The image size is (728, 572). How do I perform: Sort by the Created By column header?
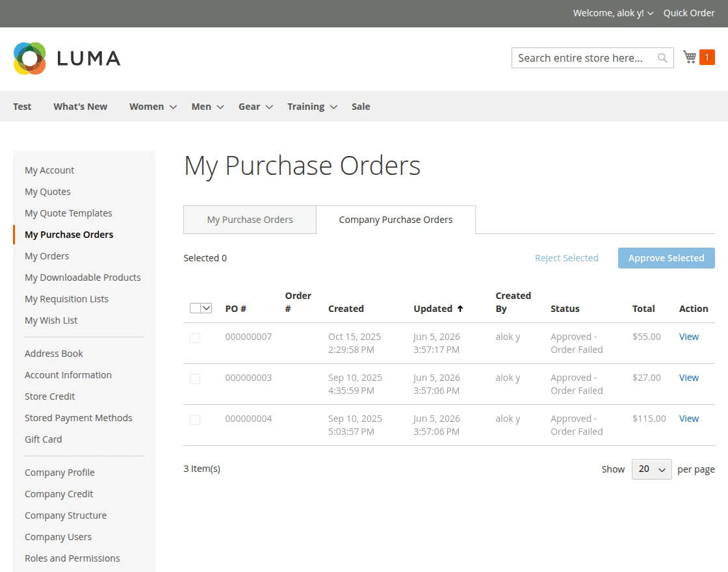coord(513,302)
